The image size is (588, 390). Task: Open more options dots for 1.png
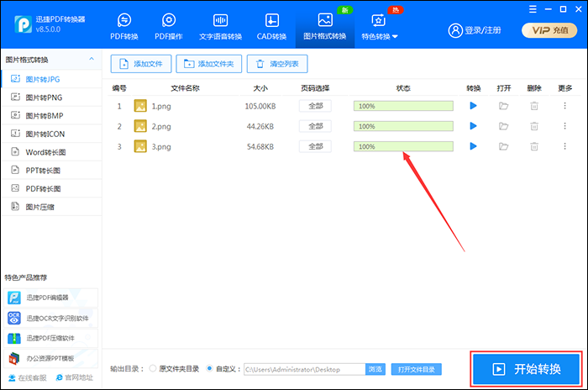564,106
